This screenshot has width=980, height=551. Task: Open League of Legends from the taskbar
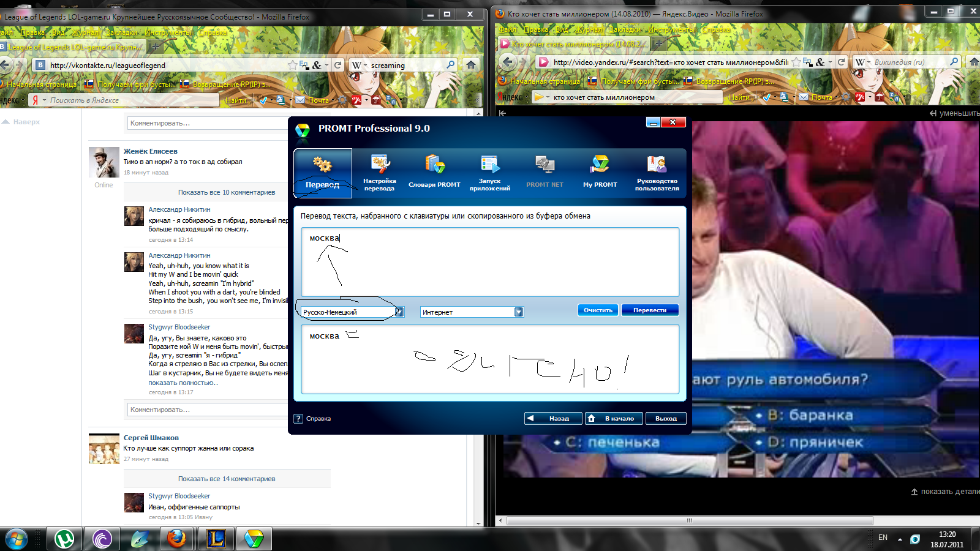216,539
